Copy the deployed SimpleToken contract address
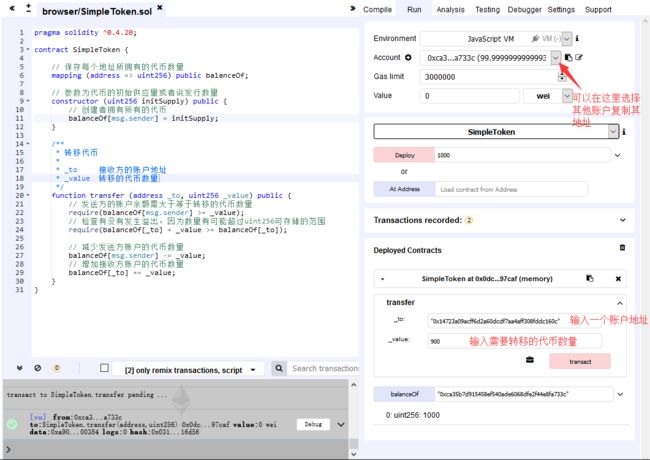The width and height of the screenshot is (650, 460). pyautogui.click(x=589, y=278)
